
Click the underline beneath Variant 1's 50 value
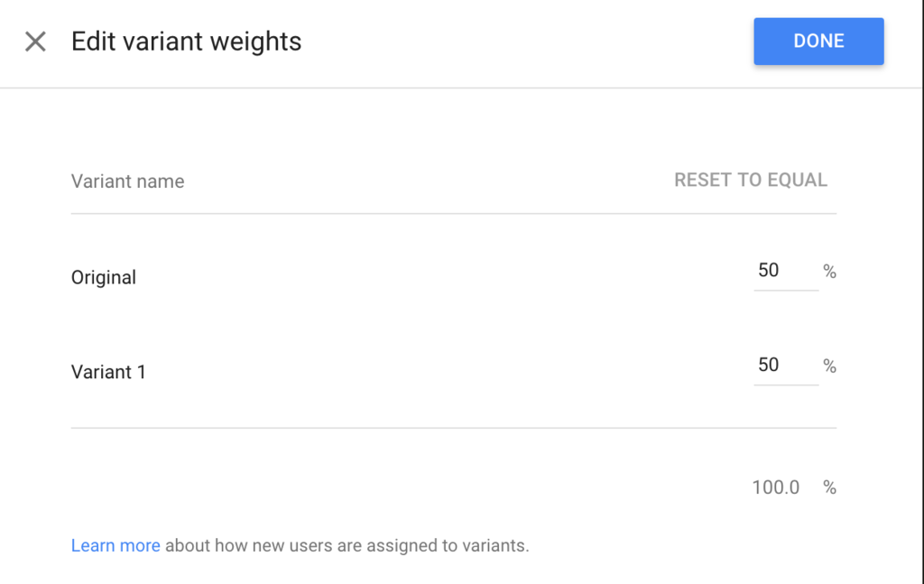pos(786,385)
